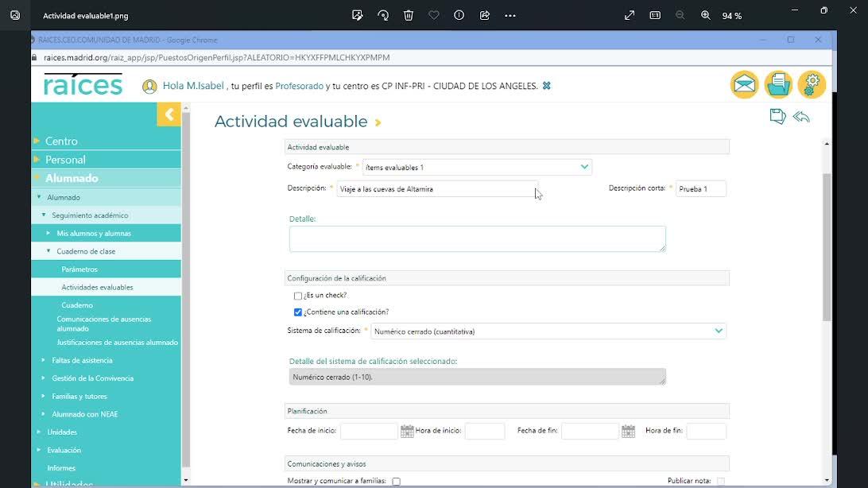The image size is (868, 488).
Task: Go back using the return arrows icon
Action: click(801, 117)
